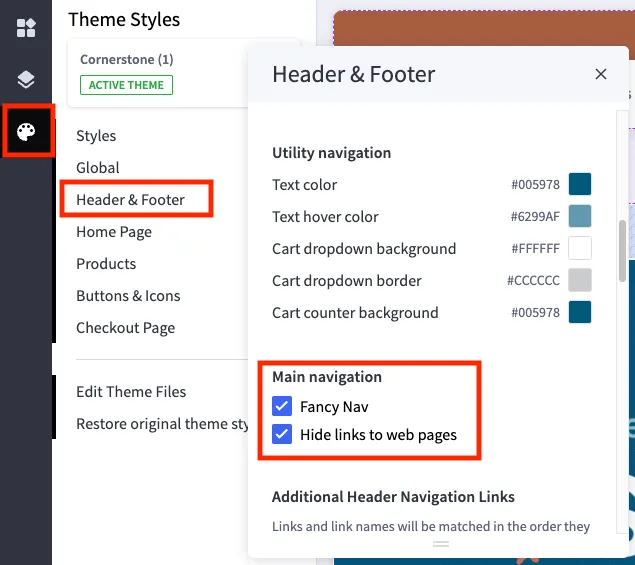635x565 pixels.
Task: Go to the Products settings
Action: click(x=106, y=264)
